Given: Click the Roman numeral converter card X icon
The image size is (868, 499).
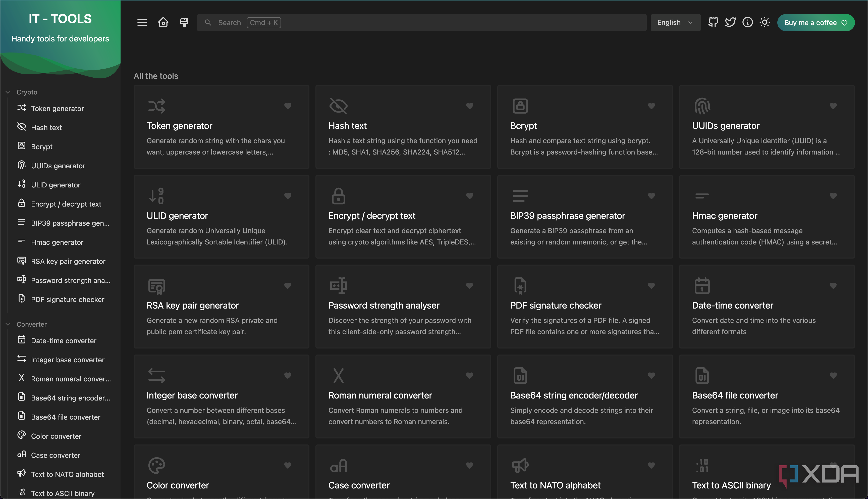Looking at the screenshot, I should tap(338, 376).
